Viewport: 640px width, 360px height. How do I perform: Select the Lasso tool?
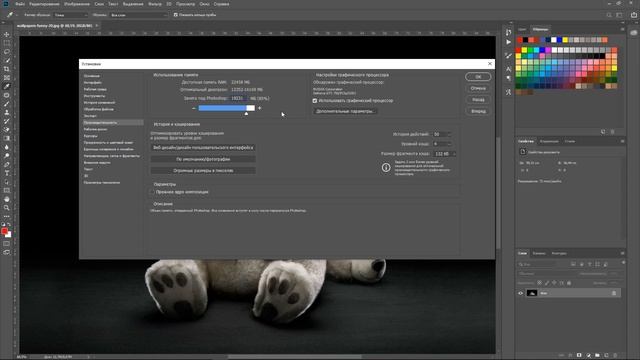(7, 52)
